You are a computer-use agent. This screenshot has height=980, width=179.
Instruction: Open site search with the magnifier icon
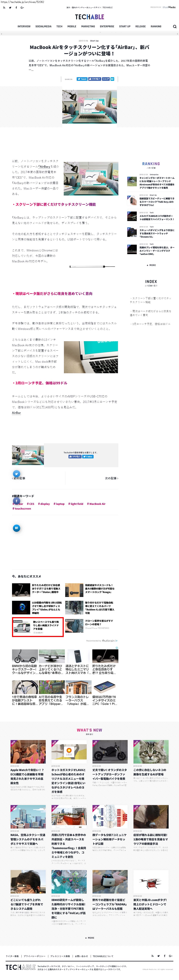click(174, 27)
